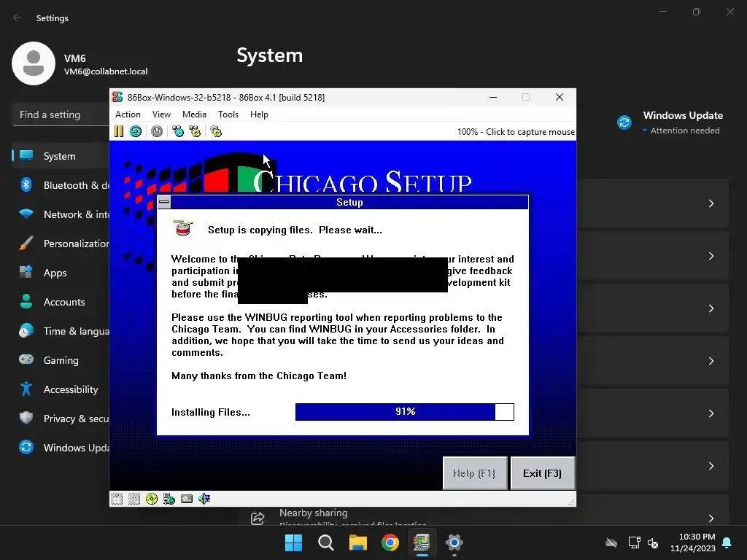Send Ctrl+Alt+Esc via the 86Box toolbar

[195, 131]
